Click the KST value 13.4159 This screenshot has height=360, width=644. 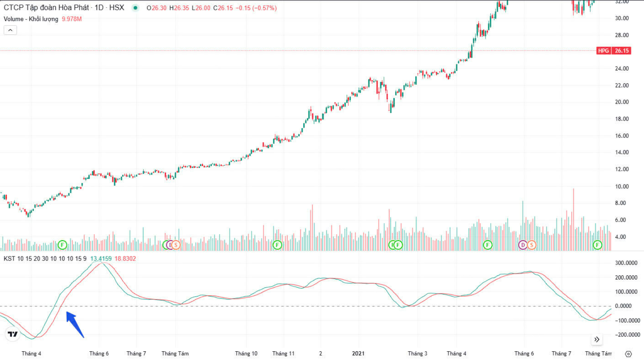click(101, 258)
